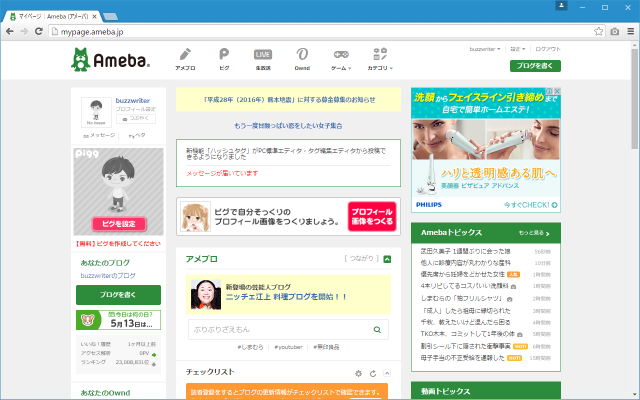Open the buzzwriter account dropdown

coord(484,49)
